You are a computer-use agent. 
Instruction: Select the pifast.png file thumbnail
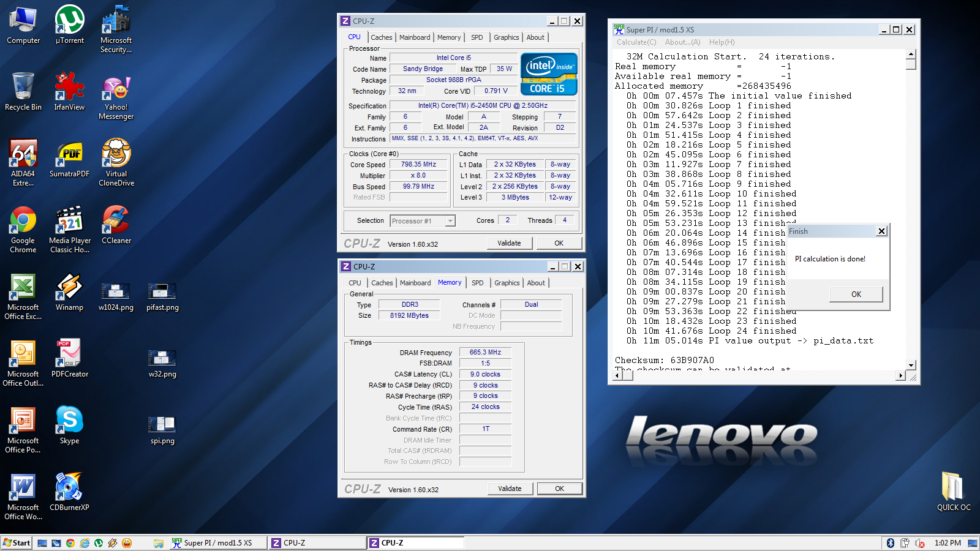(162, 297)
